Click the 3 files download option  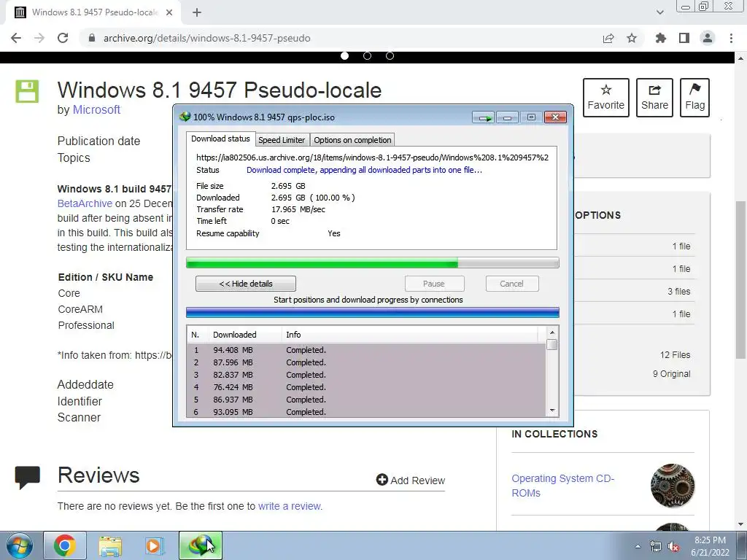click(678, 292)
